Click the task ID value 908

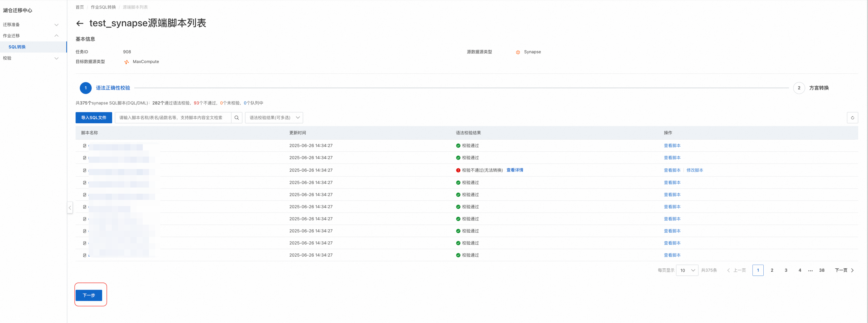tap(127, 52)
